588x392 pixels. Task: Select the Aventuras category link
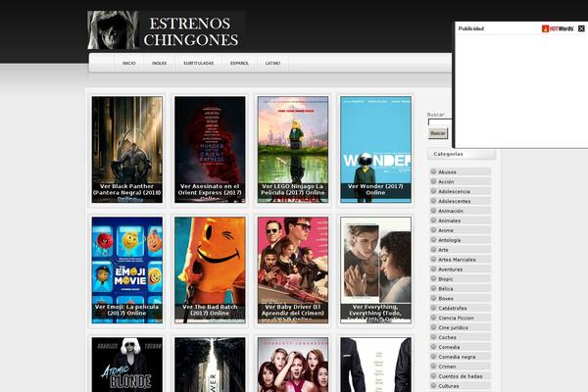click(451, 269)
